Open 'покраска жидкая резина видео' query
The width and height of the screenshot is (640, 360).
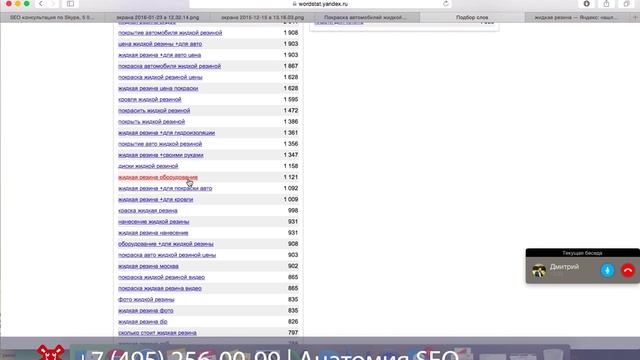tap(160, 288)
